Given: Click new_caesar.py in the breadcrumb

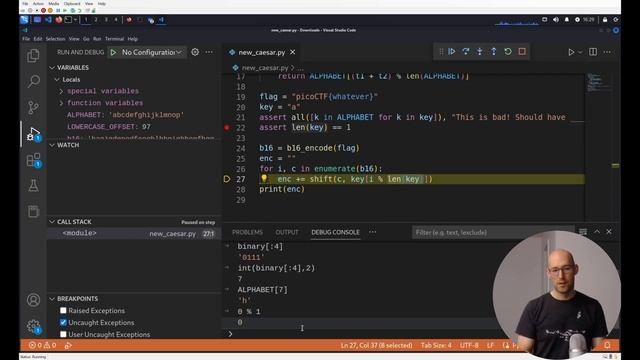Looking at the screenshot, I should 265,68.
